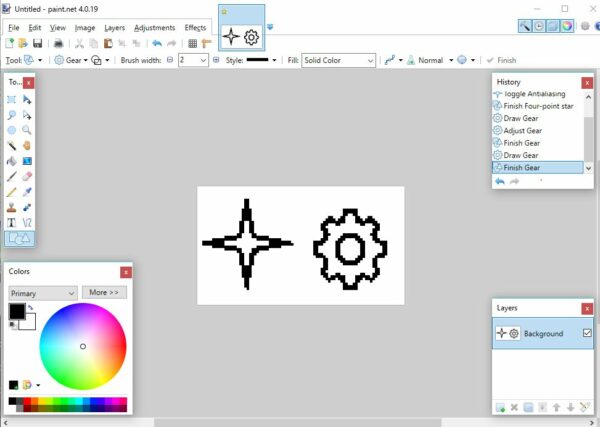Click the Finish button in toolbar
Screen dimensions: 600x427
[x=501, y=60]
